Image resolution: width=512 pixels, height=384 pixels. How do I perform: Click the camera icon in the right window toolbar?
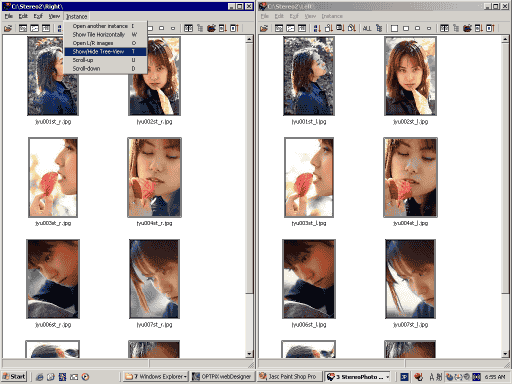(x=467, y=28)
